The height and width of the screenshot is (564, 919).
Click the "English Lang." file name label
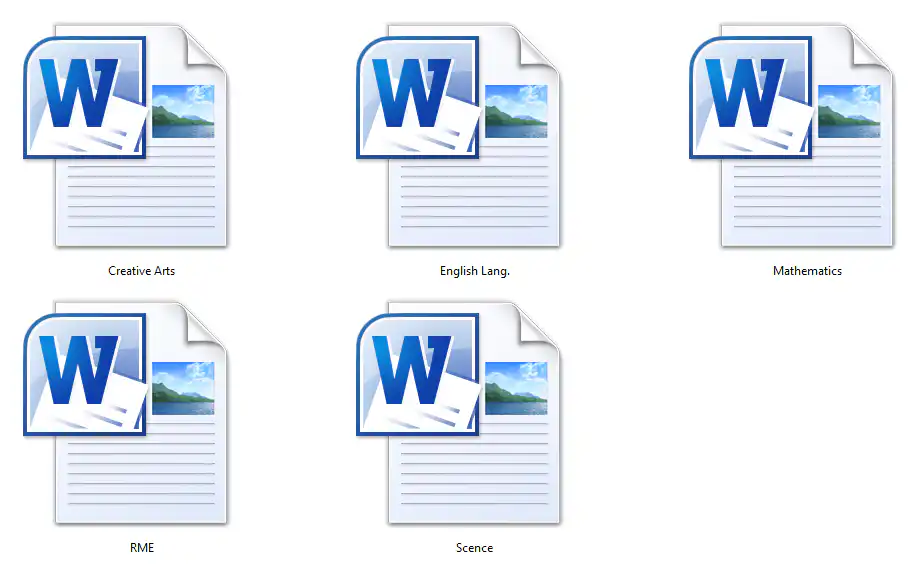475,271
